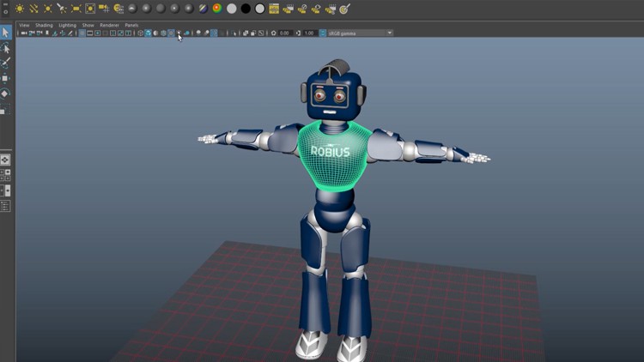
Task: Create a spot light from the shelf
Action: (62, 9)
